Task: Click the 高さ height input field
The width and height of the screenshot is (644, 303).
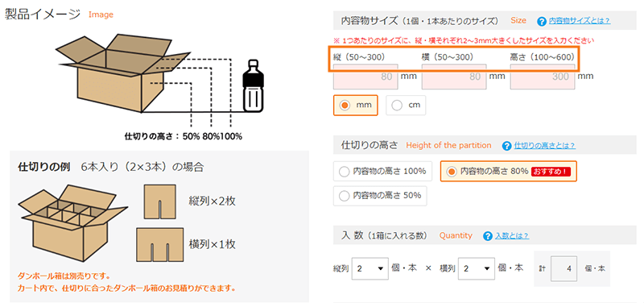Action: coord(543,77)
